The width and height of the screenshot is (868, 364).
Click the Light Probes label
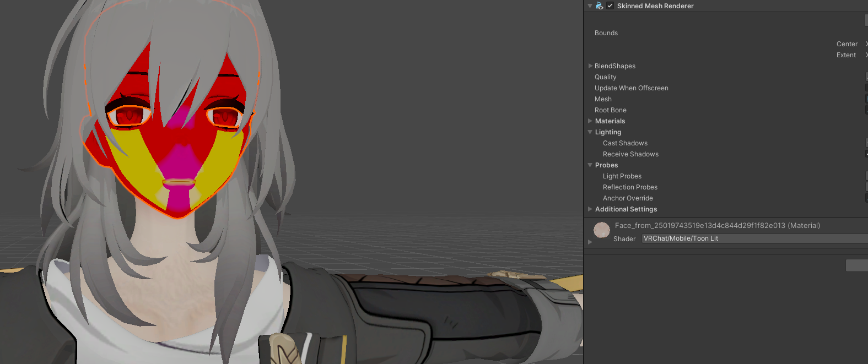622,176
